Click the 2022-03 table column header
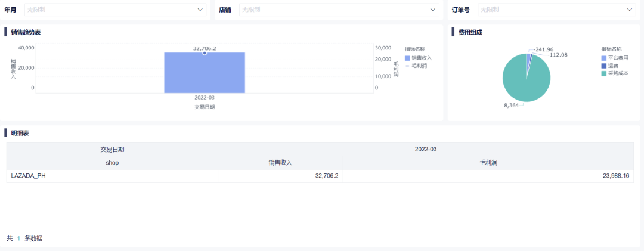644x251 pixels. (x=426, y=150)
